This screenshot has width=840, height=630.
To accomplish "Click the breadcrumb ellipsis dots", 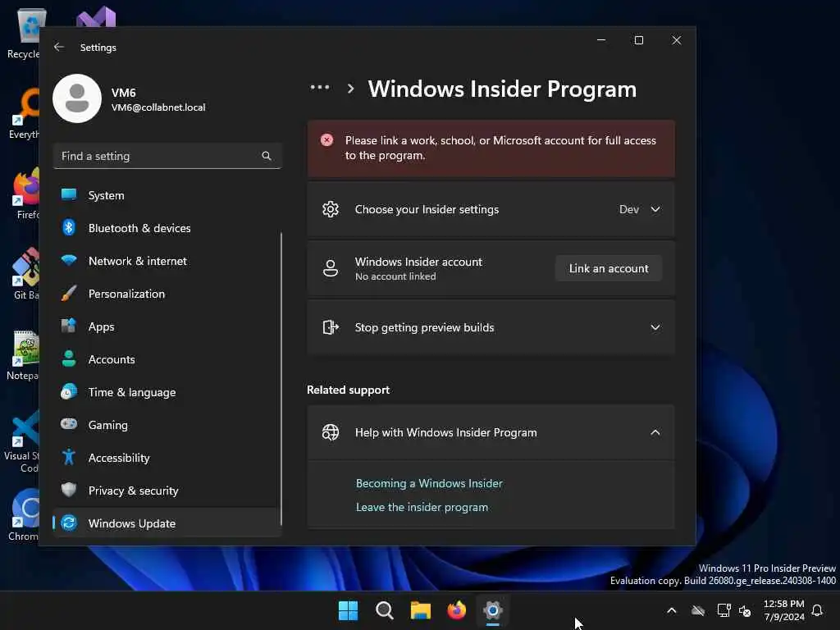I will [320, 87].
